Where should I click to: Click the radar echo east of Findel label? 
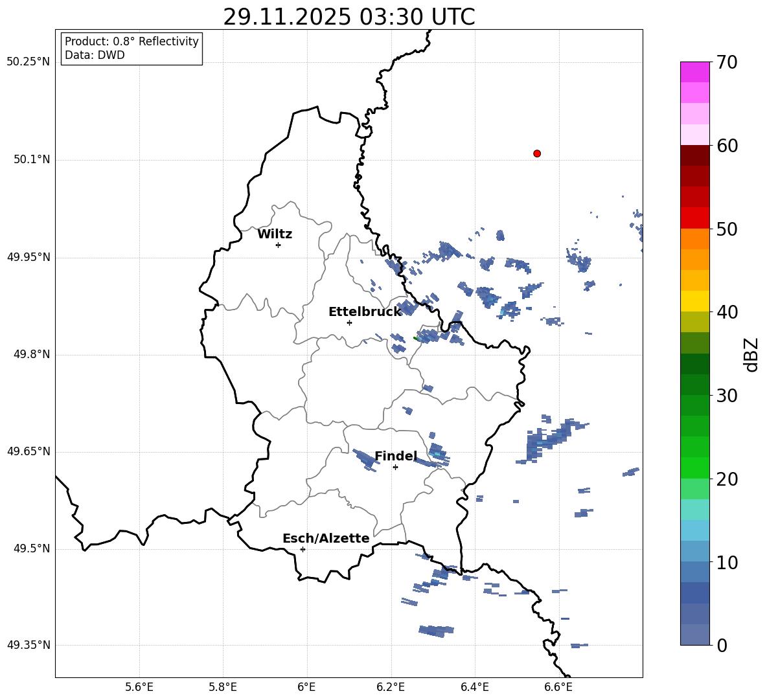438,455
